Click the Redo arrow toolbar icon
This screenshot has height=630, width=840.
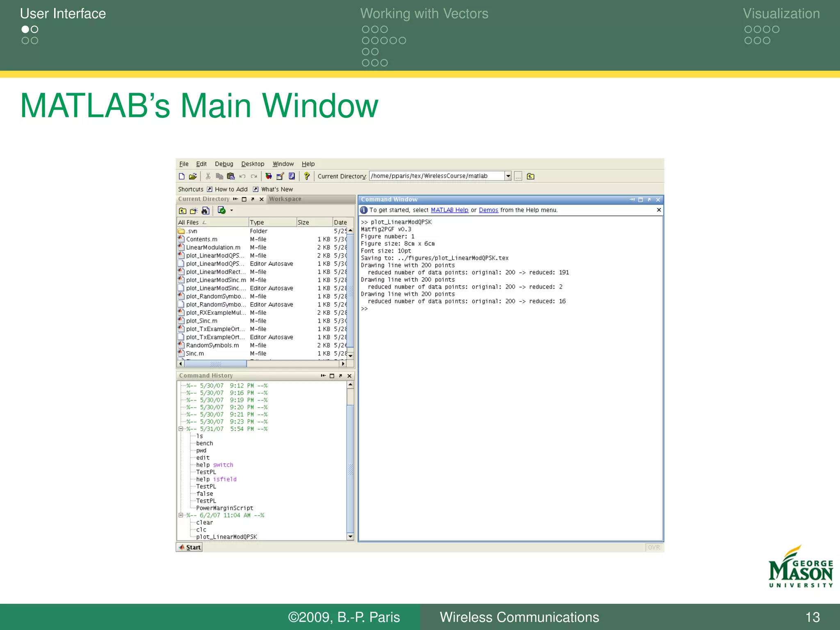coord(254,176)
